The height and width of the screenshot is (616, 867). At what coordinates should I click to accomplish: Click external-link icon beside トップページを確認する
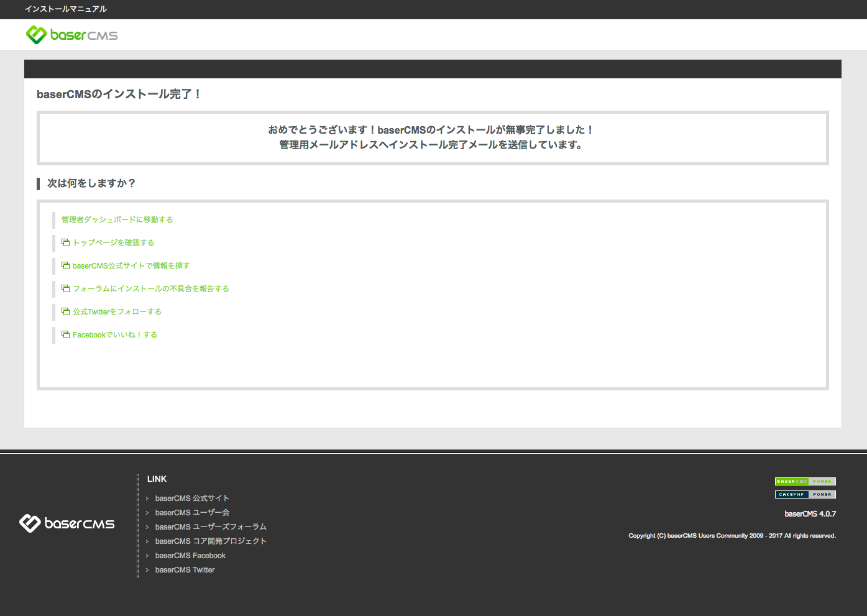coord(65,242)
